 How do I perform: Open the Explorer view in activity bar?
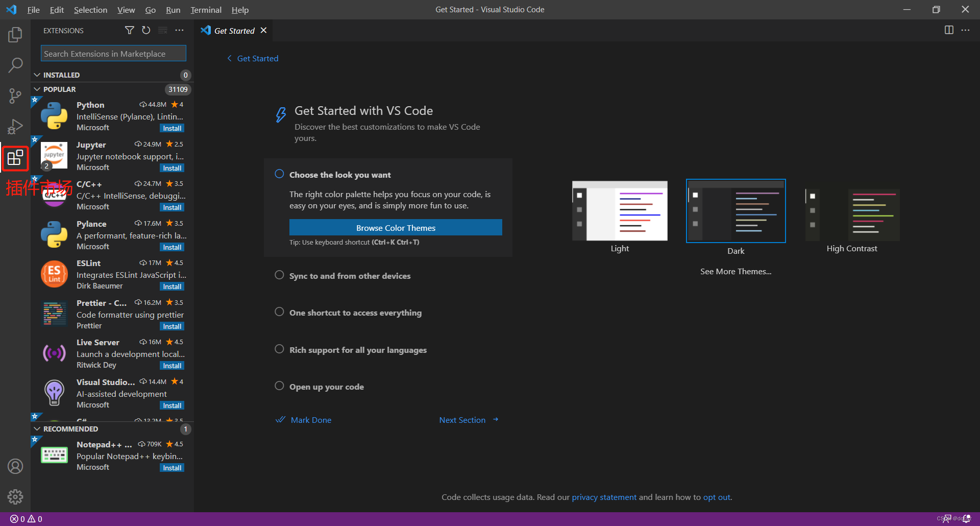[15, 35]
